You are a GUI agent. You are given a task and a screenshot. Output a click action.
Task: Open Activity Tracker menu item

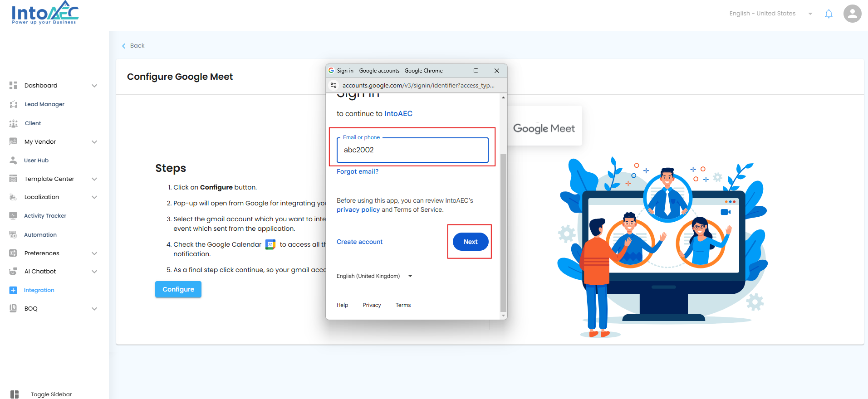pyautogui.click(x=45, y=216)
